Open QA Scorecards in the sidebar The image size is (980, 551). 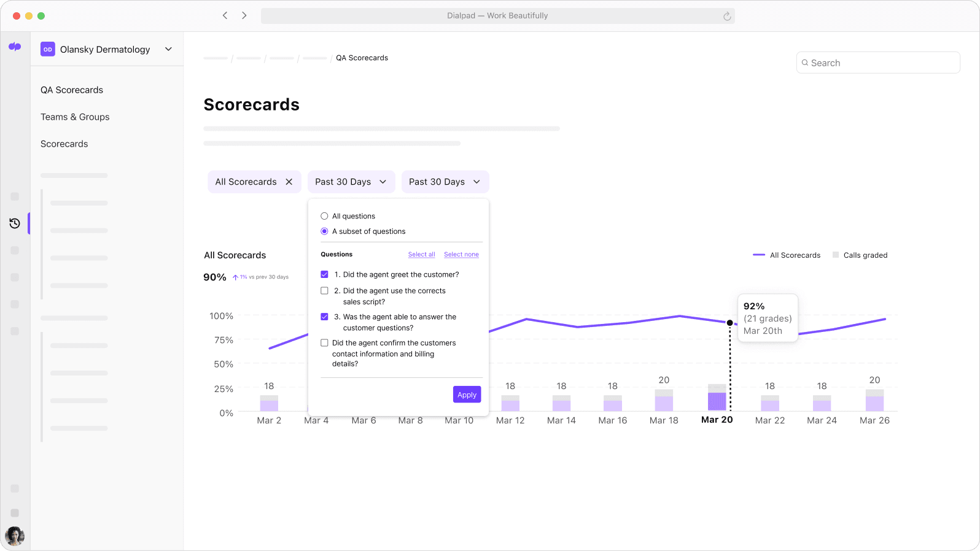click(x=72, y=90)
